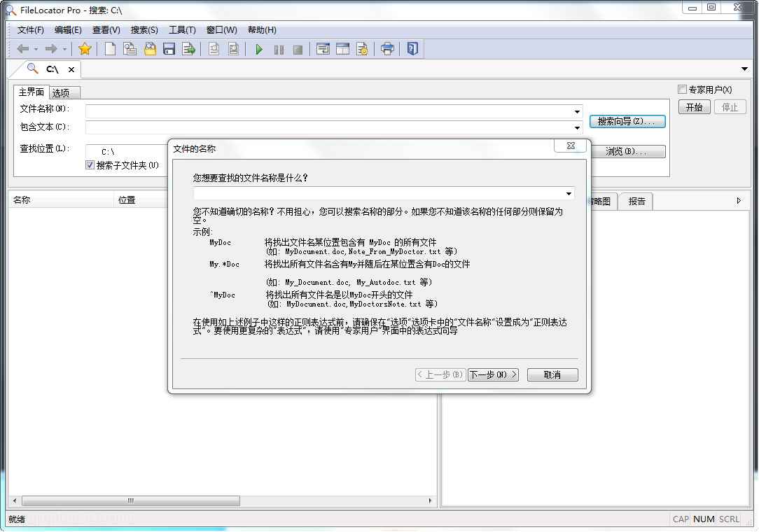The image size is (759, 532).
Task: Click the print icon in toolbar
Action: (387, 49)
